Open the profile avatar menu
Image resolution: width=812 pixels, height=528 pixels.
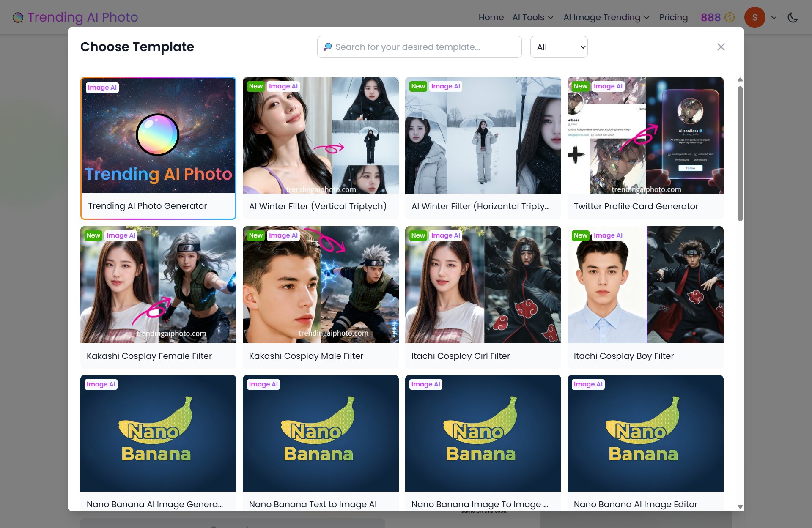point(755,17)
